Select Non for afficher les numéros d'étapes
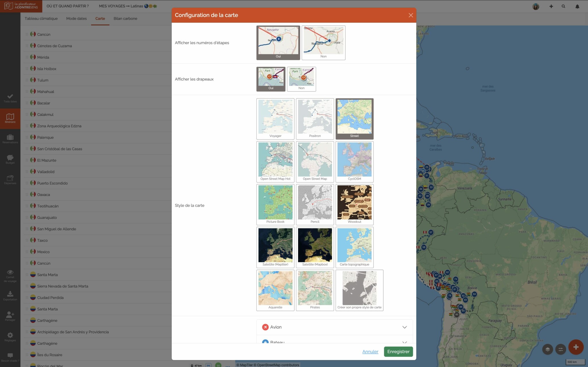The image size is (588, 367). tap(324, 43)
